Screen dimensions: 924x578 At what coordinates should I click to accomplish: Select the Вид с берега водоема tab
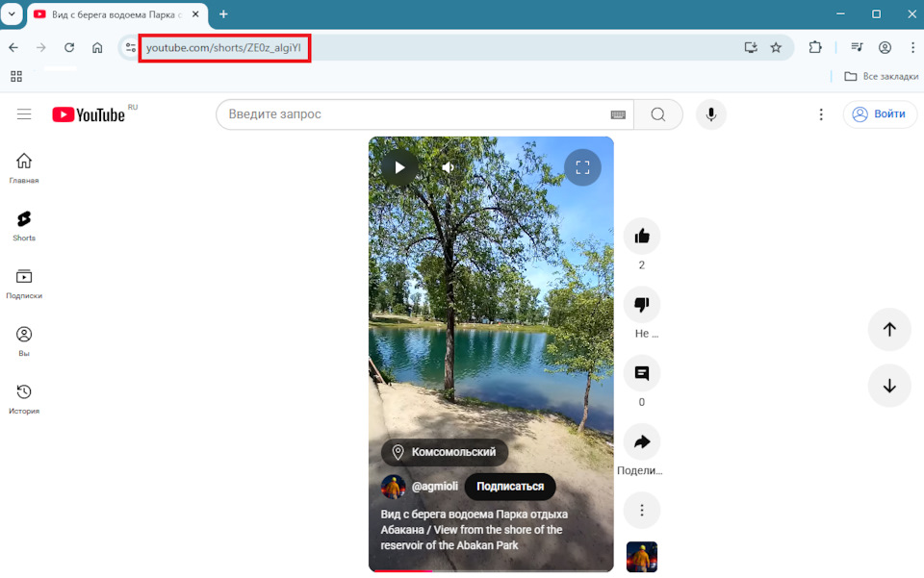tap(116, 14)
